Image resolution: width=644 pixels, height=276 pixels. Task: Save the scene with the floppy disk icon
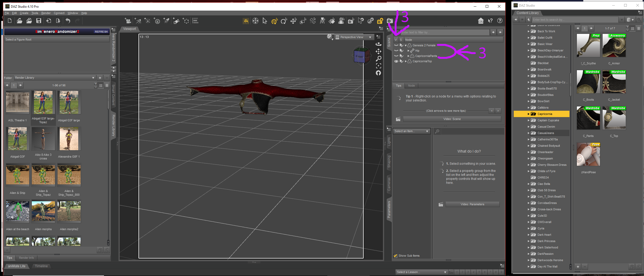click(x=39, y=21)
